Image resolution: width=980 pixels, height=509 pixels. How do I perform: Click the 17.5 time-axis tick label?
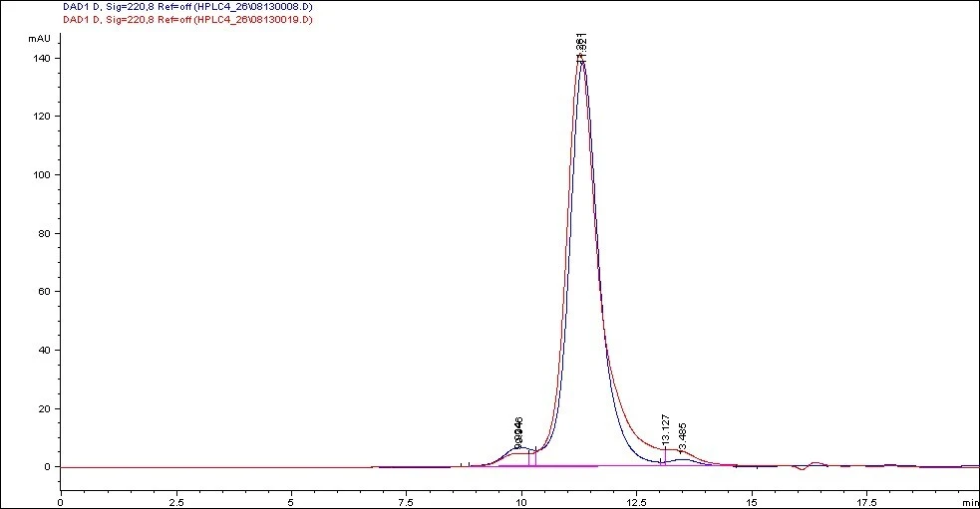(x=867, y=502)
